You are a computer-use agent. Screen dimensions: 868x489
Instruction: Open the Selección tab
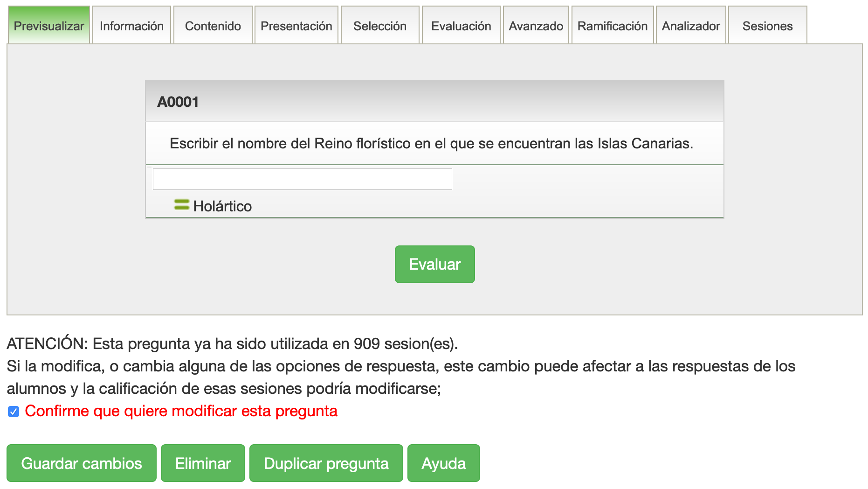tap(379, 26)
